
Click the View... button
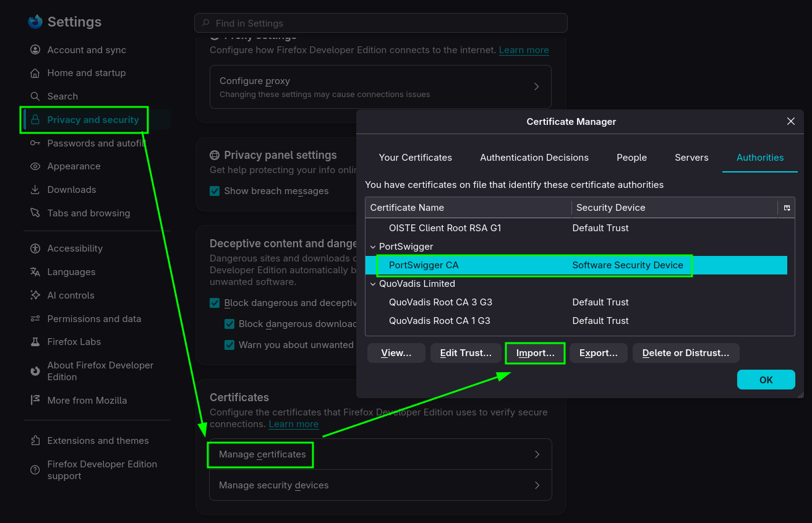tap(396, 353)
